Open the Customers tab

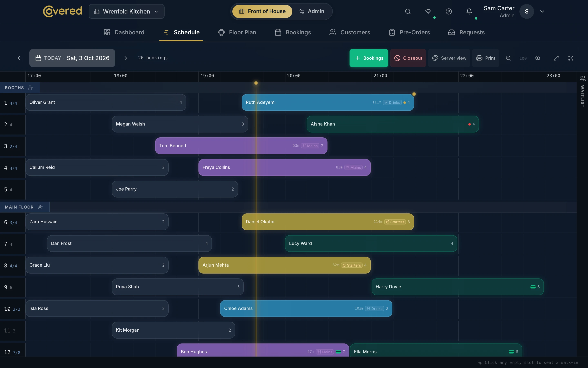tap(350, 32)
